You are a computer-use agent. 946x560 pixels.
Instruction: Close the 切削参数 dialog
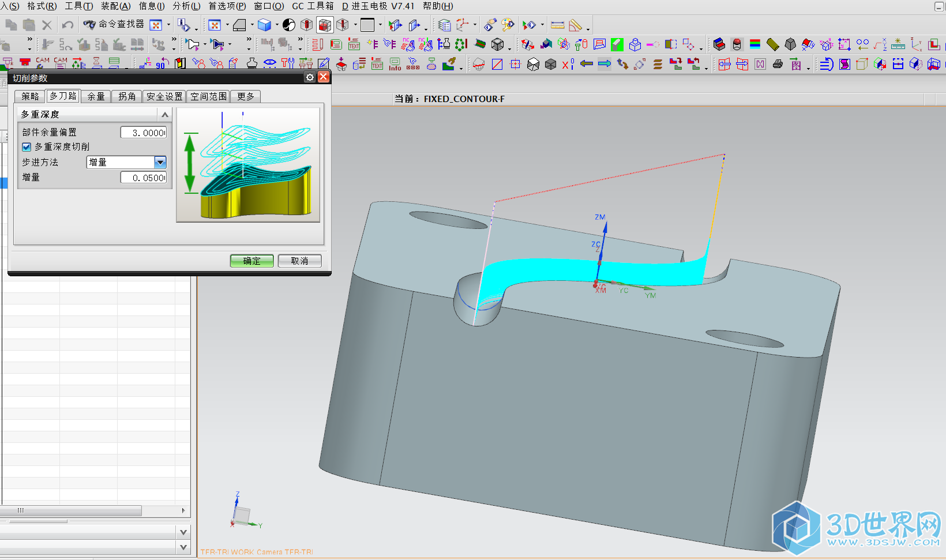[x=324, y=77]
